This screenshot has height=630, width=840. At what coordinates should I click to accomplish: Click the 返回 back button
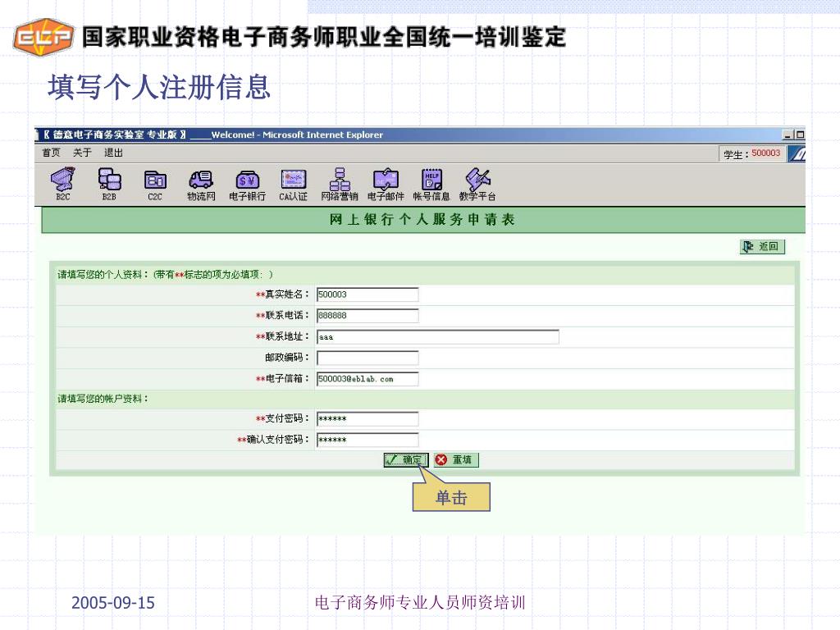(x=762, y=246)
